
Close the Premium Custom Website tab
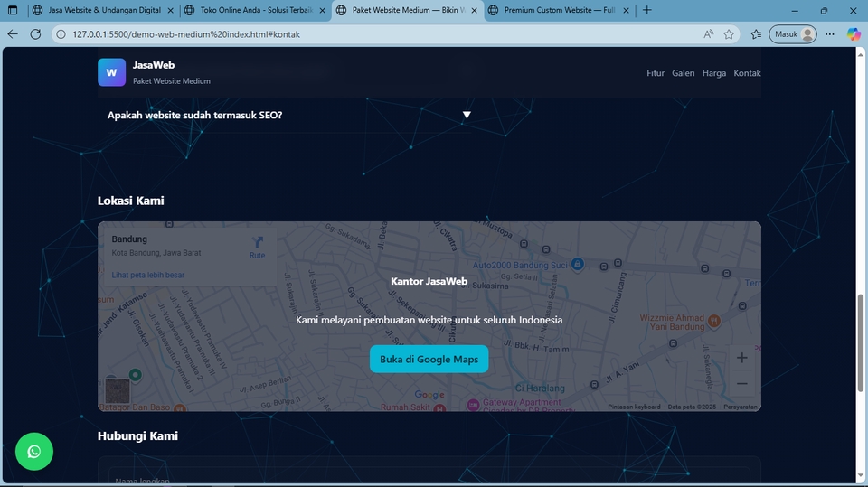tap(626, 11)
